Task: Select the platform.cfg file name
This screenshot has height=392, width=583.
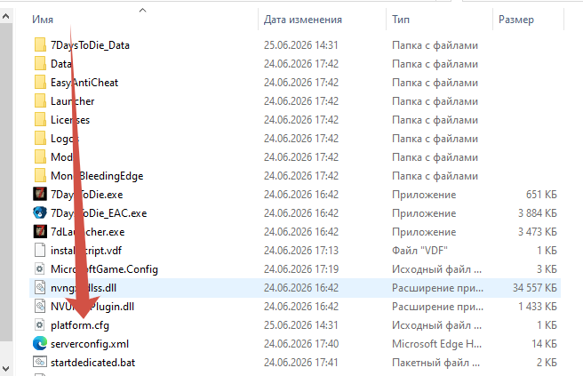Action: pos(80,325)
